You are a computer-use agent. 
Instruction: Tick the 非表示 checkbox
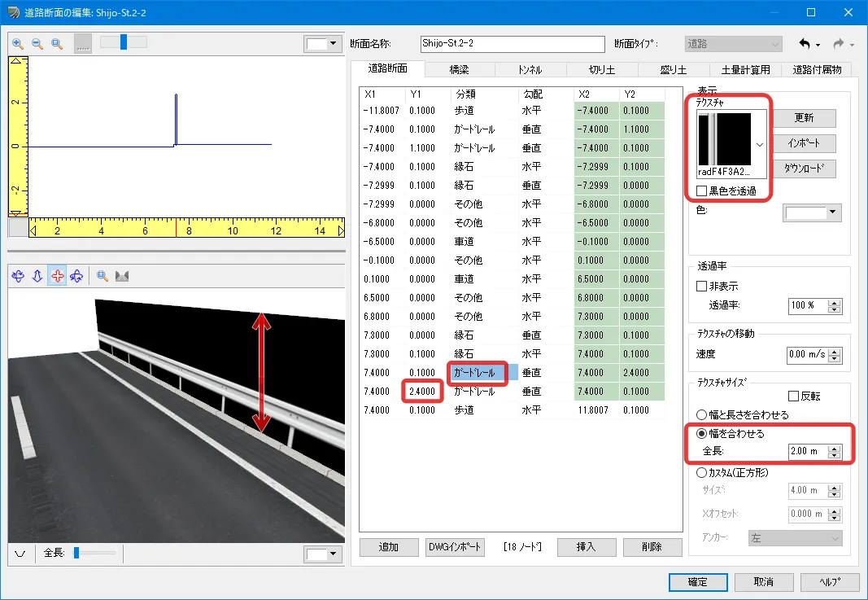click(x=702, y=287)
